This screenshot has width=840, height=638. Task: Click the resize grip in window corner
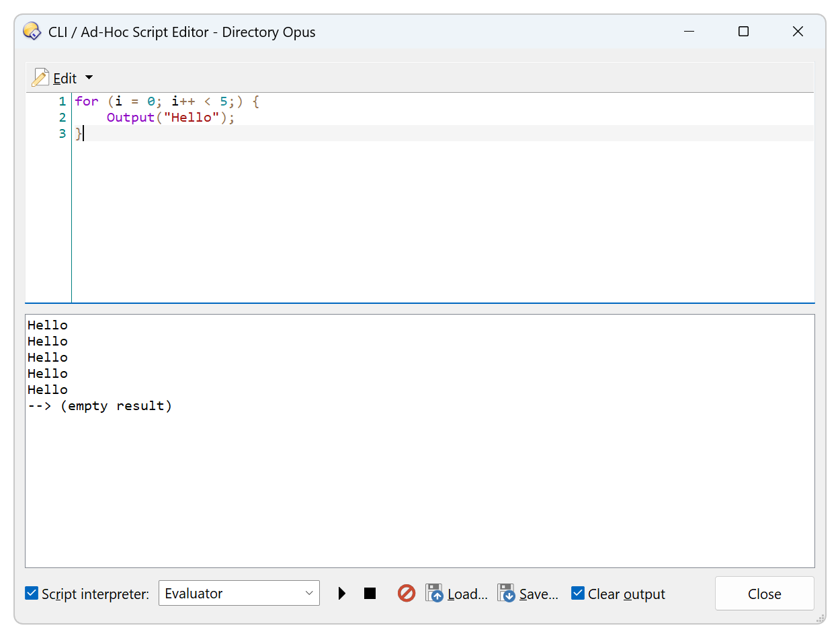(820, 618)
